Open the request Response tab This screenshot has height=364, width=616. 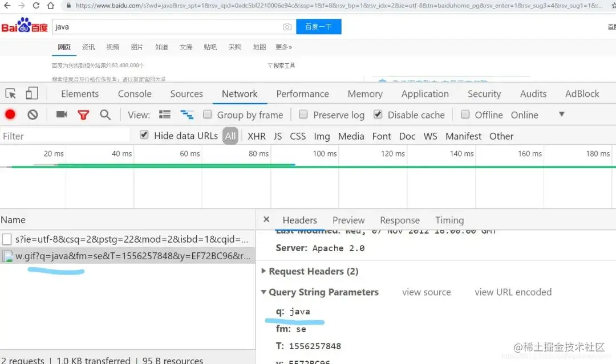coord(400,220)
